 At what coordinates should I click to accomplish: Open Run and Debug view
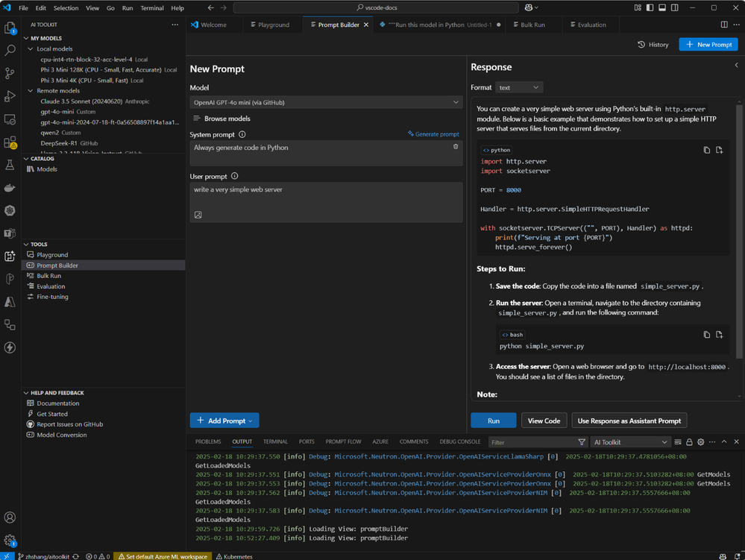click(x=10, y=96)
